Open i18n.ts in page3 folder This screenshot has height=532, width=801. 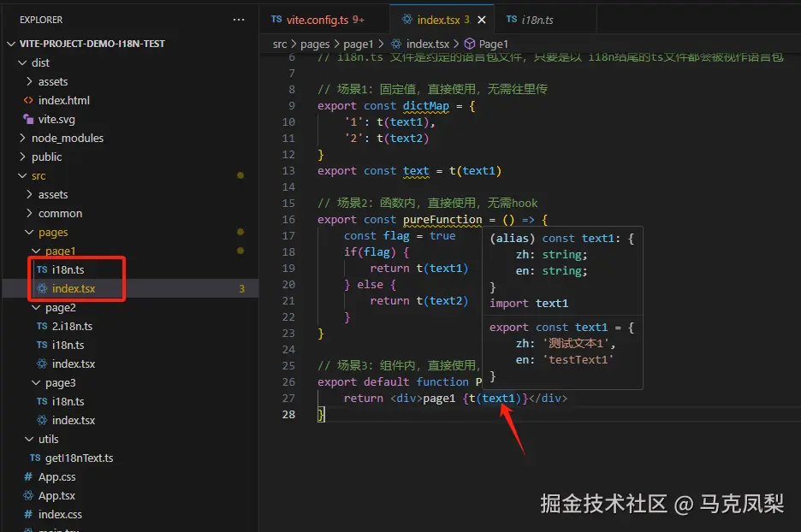(x=68, y=402)
